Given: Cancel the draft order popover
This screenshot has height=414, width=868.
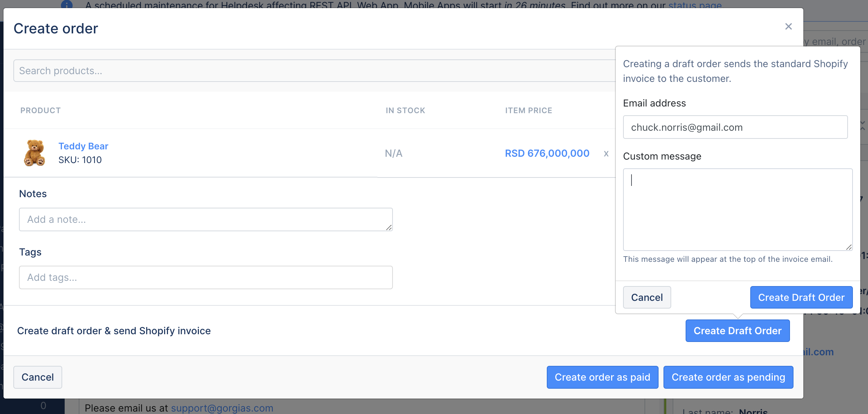Looking at the screenshot, I should tap(647, 297).
